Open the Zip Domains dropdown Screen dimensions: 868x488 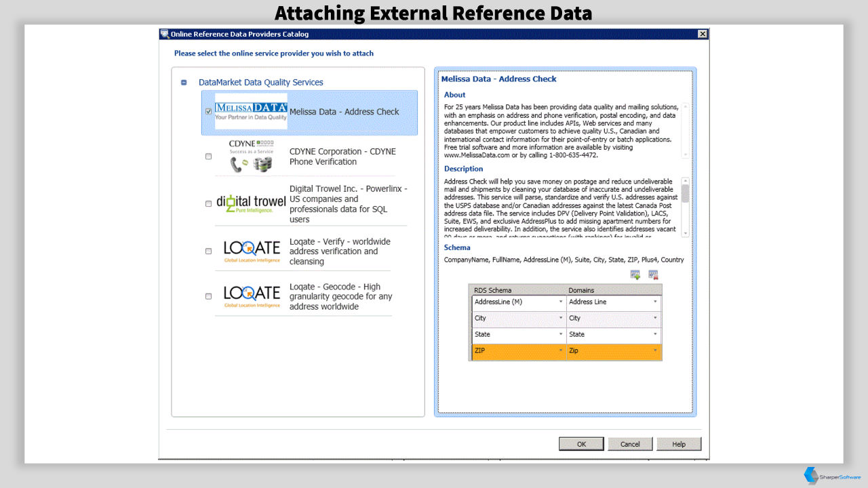pos(655,350)
